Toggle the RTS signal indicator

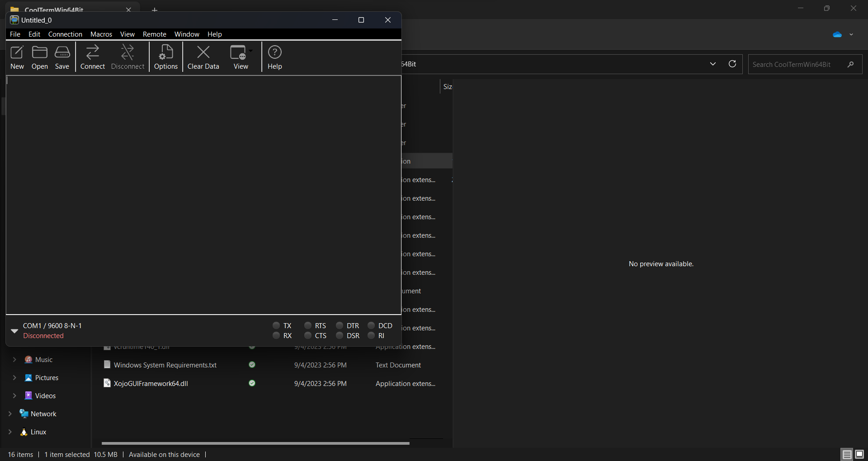(308, 325)
